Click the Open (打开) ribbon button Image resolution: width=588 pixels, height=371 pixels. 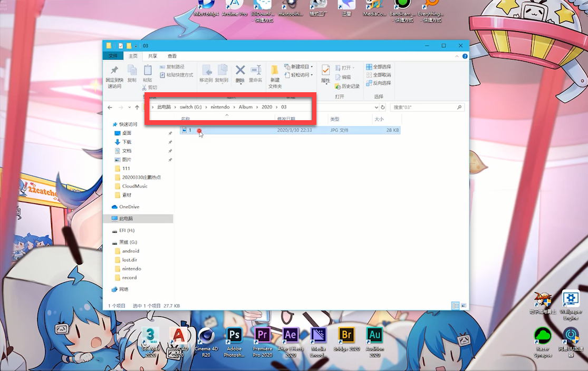344,68
